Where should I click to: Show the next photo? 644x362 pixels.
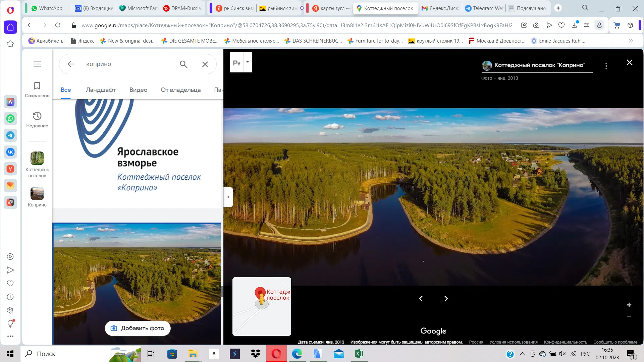click(x=446, y=299)
